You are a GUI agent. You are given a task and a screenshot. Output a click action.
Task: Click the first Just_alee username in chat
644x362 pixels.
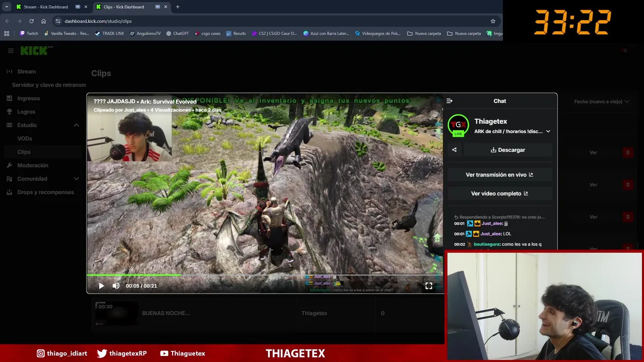coord(492,223)
